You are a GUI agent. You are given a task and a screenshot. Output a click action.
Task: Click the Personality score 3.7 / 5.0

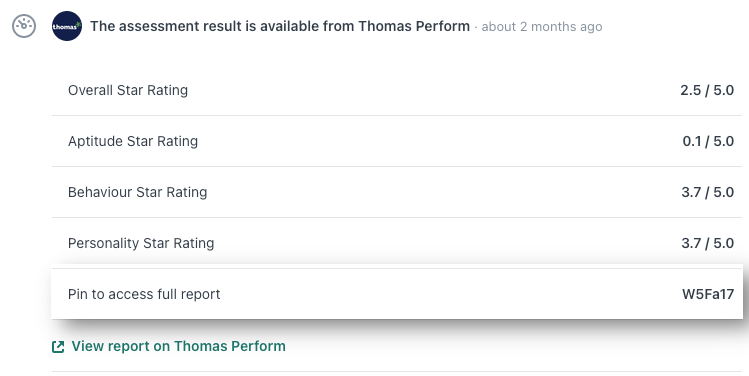point(707,243)
